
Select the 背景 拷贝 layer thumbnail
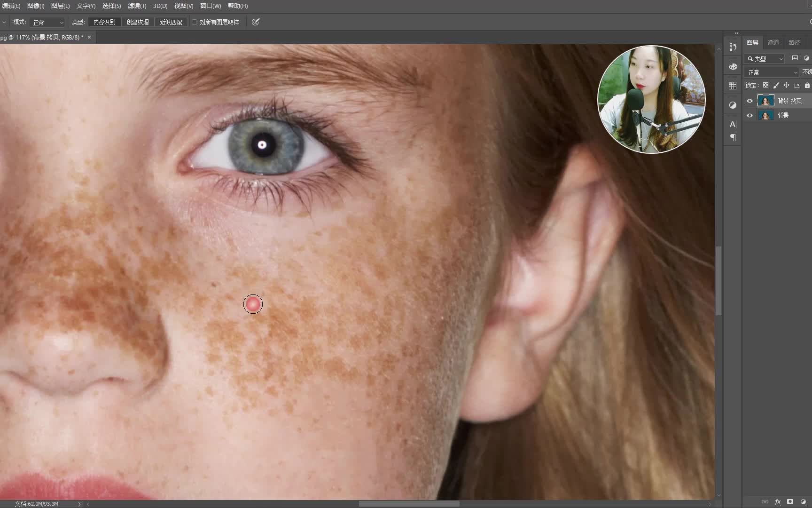[765, 101]
